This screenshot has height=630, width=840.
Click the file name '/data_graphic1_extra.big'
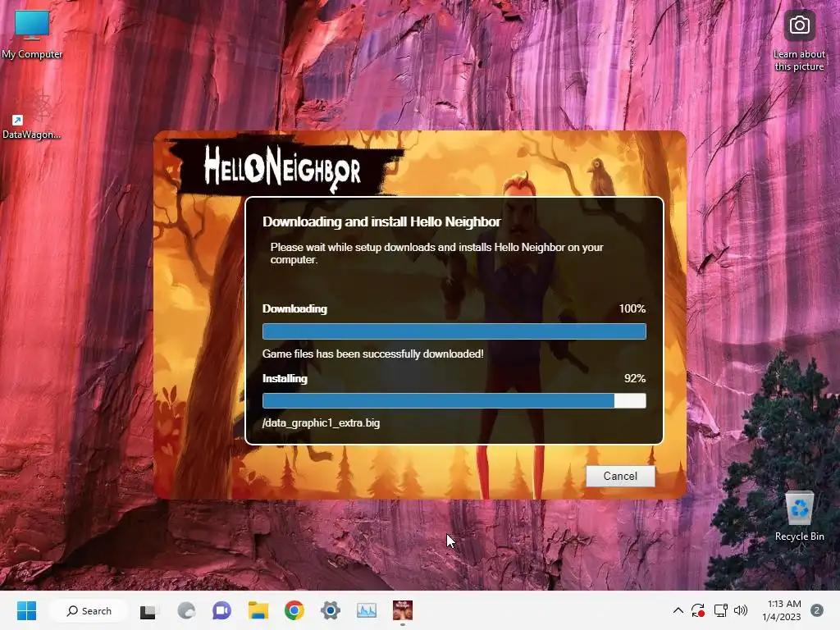pyautogui.click(x=321, y=422)
